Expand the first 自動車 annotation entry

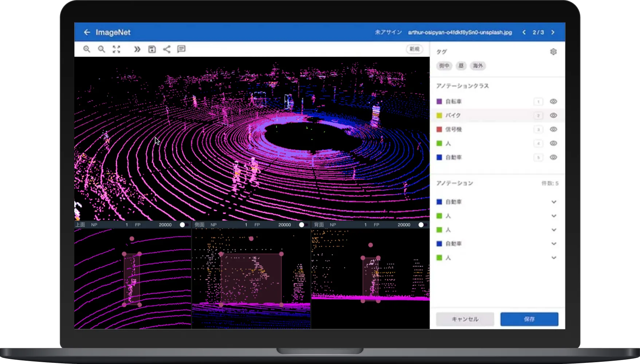[554, 202]
